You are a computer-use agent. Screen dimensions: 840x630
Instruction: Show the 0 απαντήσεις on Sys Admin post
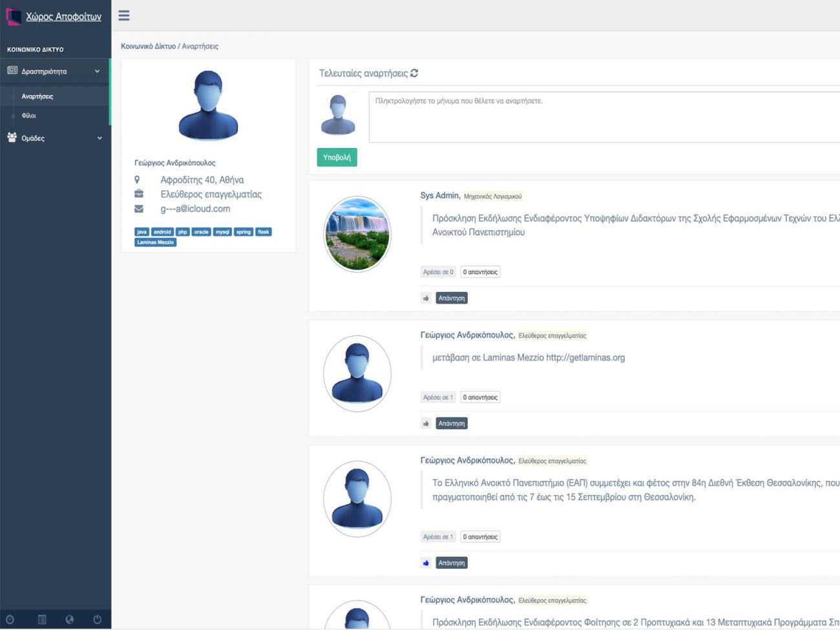[480, 272]
